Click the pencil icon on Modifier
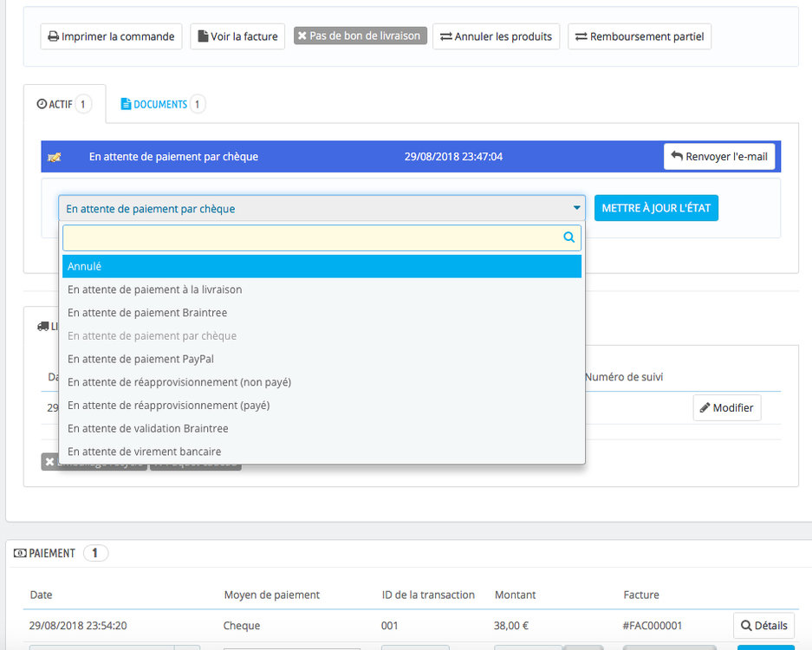The image size is (812, 650). click(705, 407)
